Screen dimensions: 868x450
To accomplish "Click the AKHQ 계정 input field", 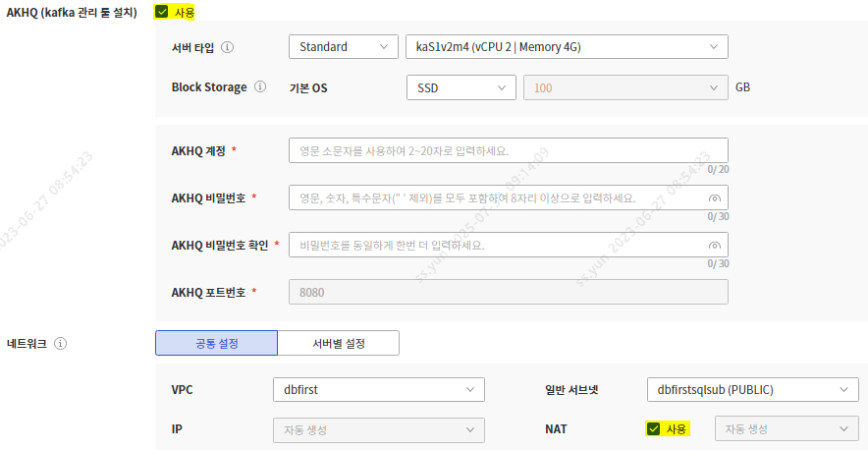I will (x=508, y=150).
